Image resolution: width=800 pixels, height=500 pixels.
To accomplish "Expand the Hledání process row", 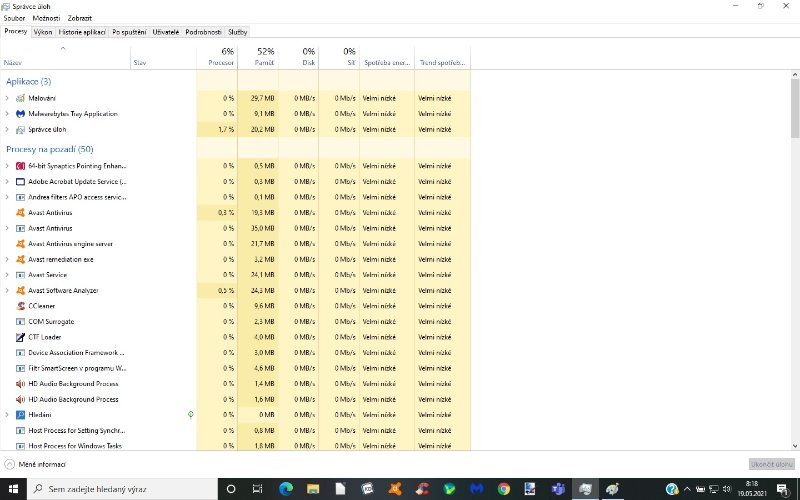I will tap(7, 415).
